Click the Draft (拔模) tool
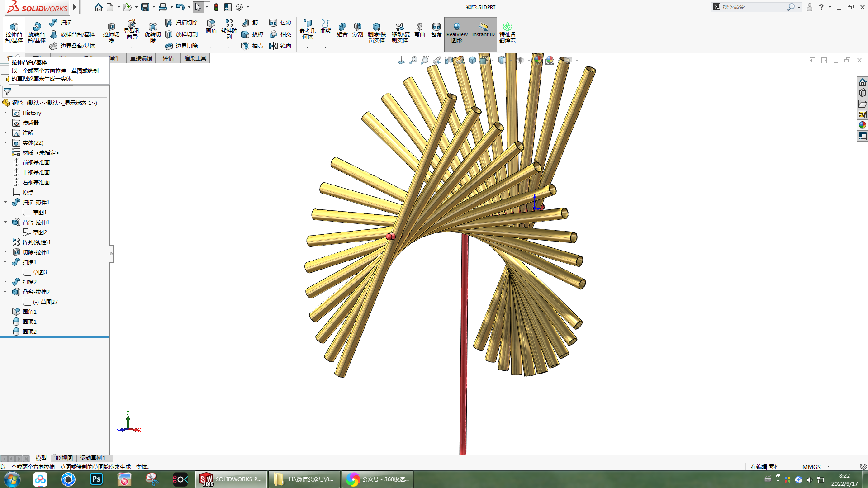Screen dimensions: 868x488 (x=252, y=34)
